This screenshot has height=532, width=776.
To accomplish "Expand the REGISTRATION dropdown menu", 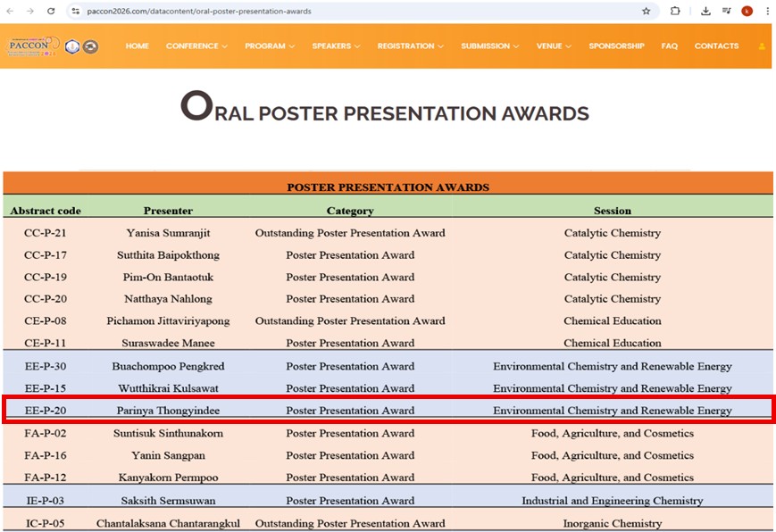I will [410, 46].
